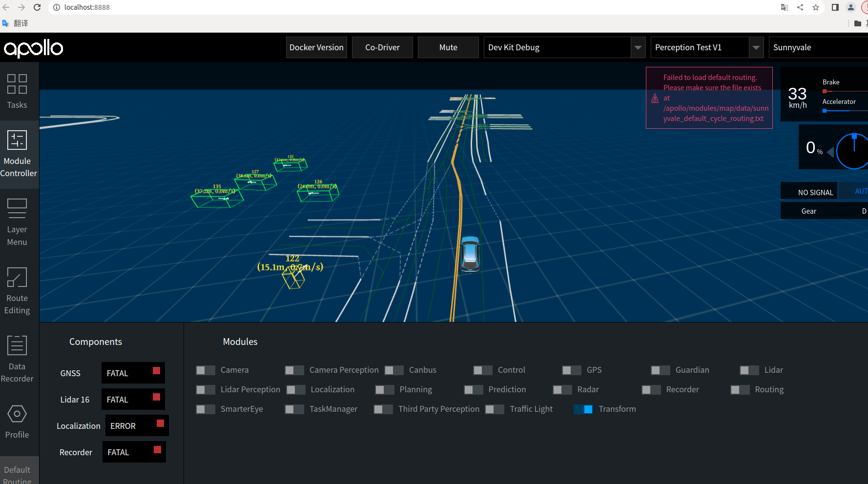Click the Co-Driver button

(382, 47)
